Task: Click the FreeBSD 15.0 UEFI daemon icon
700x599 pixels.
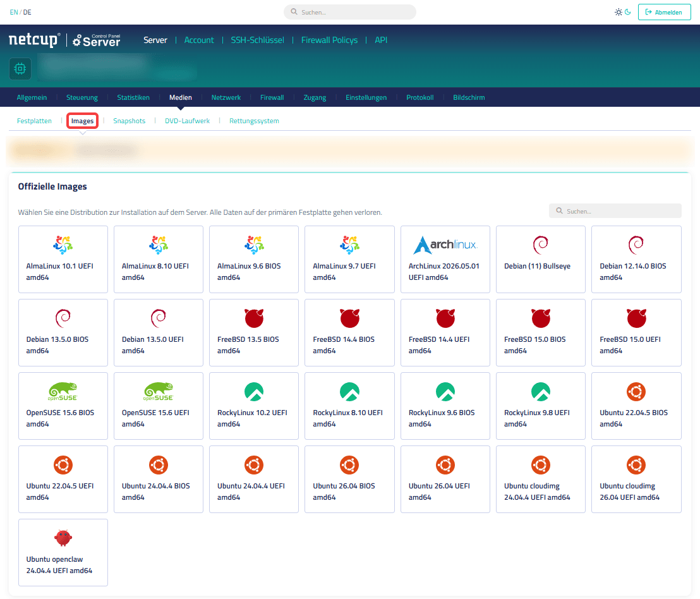Action: [x=636, y=318]
